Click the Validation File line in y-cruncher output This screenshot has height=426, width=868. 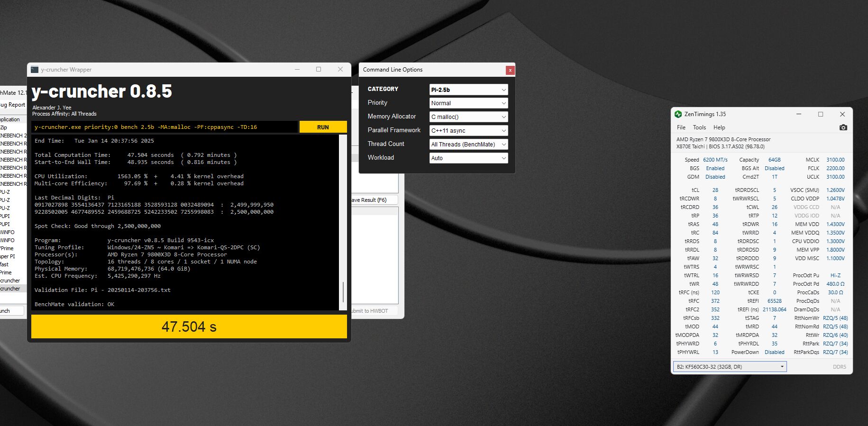[102, 290]
